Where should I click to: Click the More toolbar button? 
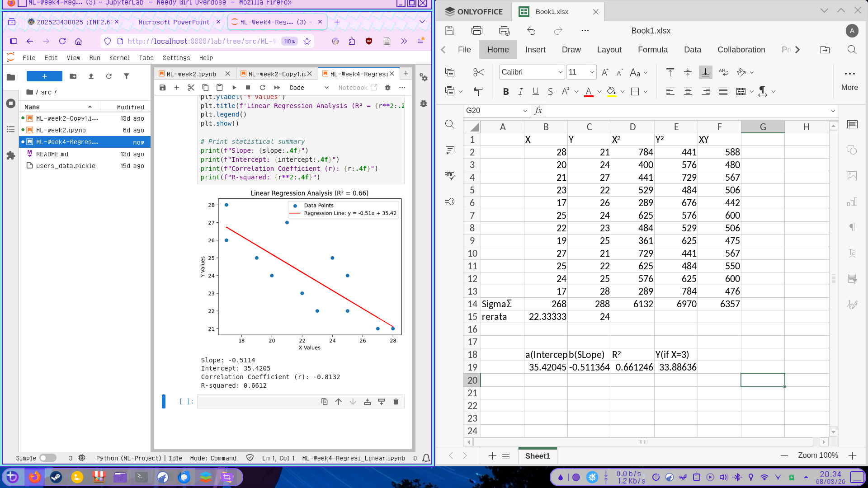click(x=849, y=80)
